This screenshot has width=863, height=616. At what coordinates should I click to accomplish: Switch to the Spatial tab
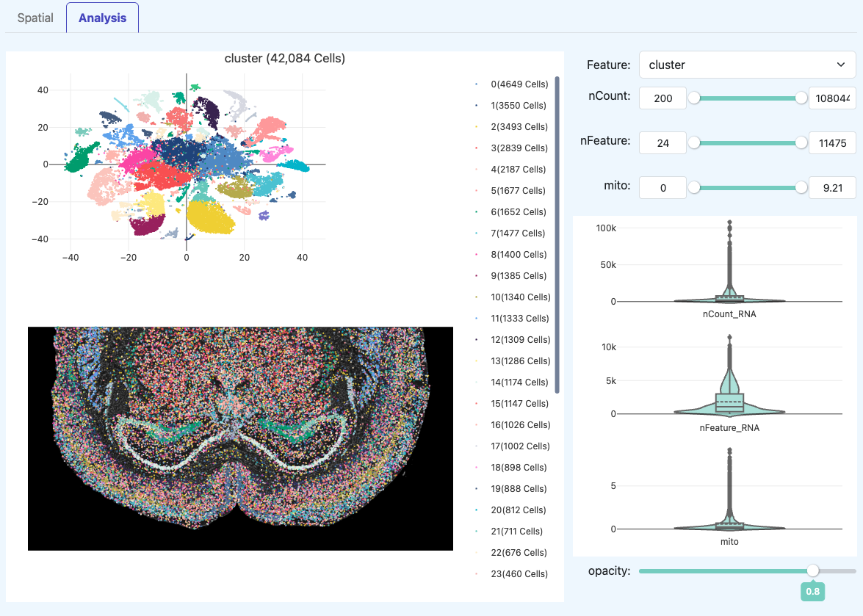tap(35, 18)
